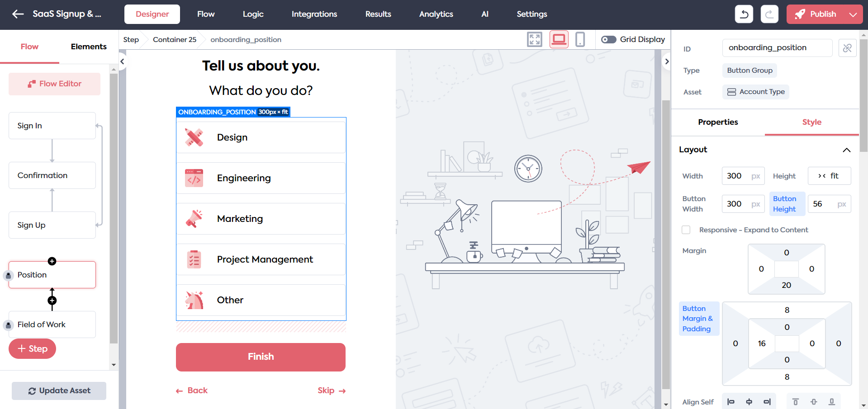The width and height of the screenshot is (868, 409).
Task: Collapse the Layout section
Action: pos(847,150)
